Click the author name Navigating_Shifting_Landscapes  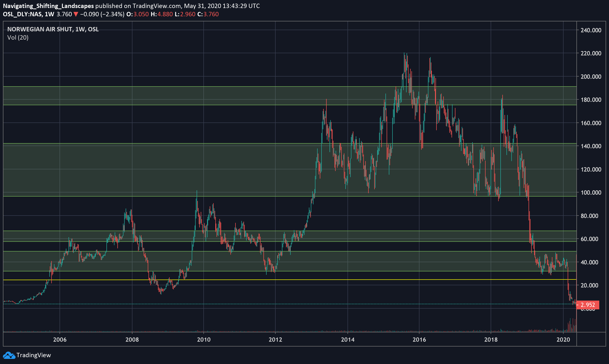click(48, 6)
